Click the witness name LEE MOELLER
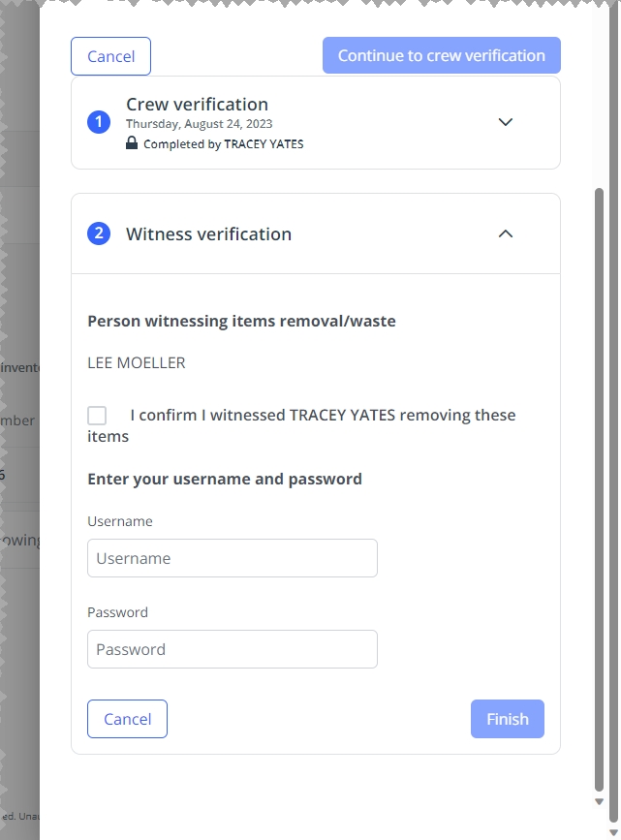This screenshot has width=621, height=840. (137, 363)
